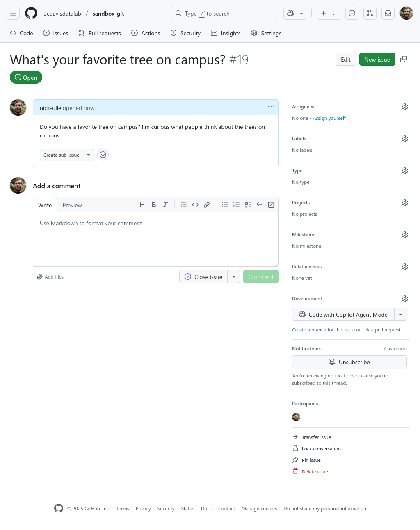Click the Bold formatting icon

[154, 205]
